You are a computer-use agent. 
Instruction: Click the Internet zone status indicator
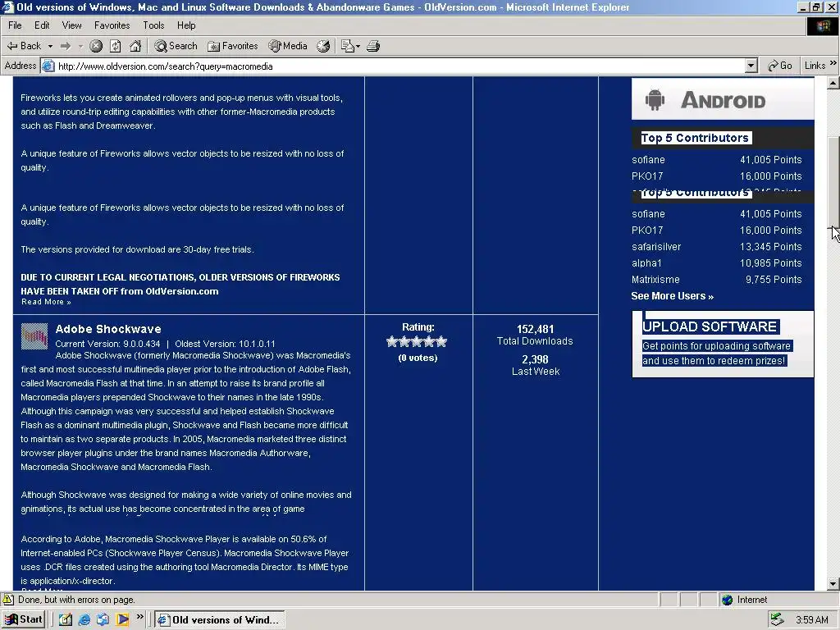(744, 600)
